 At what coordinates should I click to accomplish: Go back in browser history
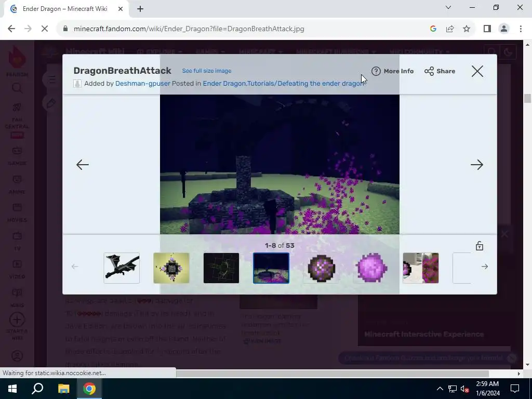click(11, 29)
